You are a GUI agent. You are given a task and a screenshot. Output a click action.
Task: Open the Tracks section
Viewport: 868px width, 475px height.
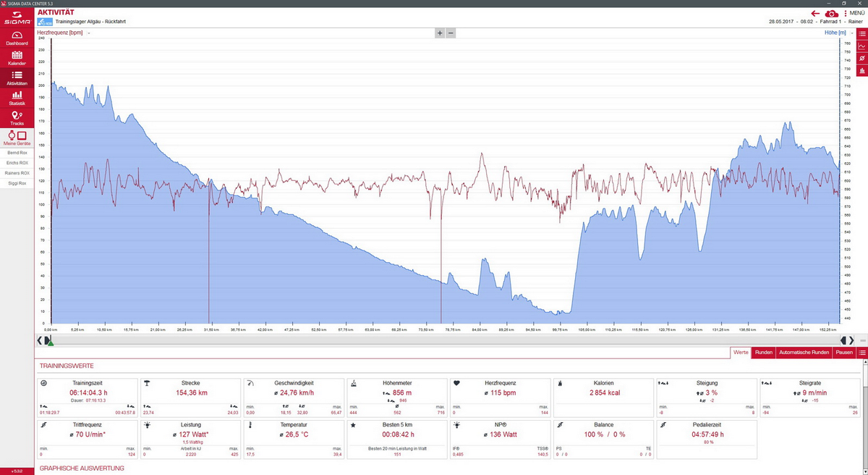pyautogui.click(x=16, y=118)
